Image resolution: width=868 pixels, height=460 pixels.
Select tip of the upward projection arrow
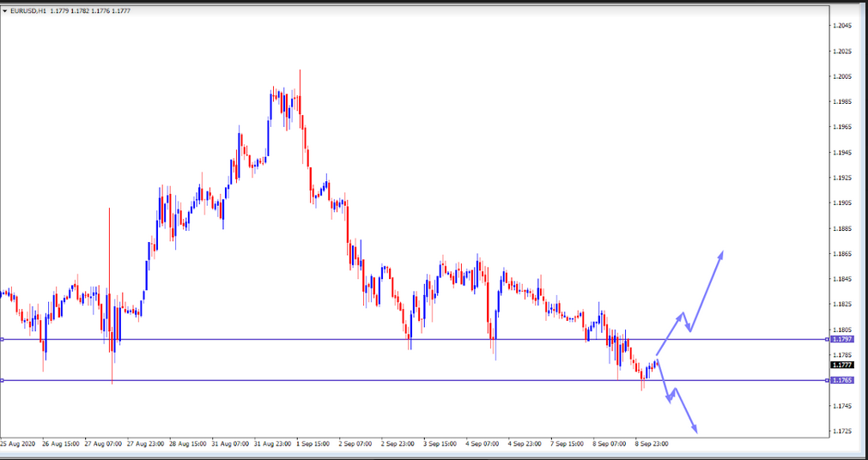pyautogui.click(x=722, y=252)
